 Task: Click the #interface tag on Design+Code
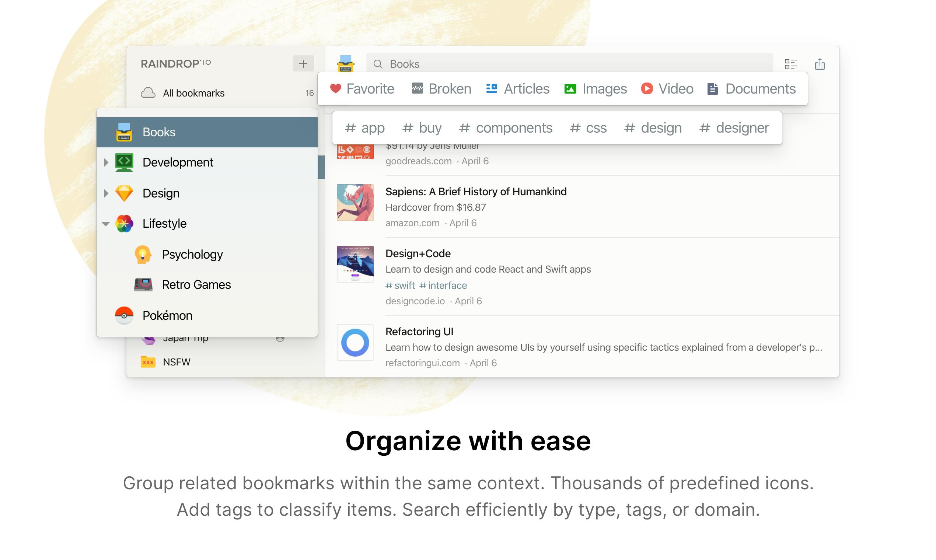[443, 285]
